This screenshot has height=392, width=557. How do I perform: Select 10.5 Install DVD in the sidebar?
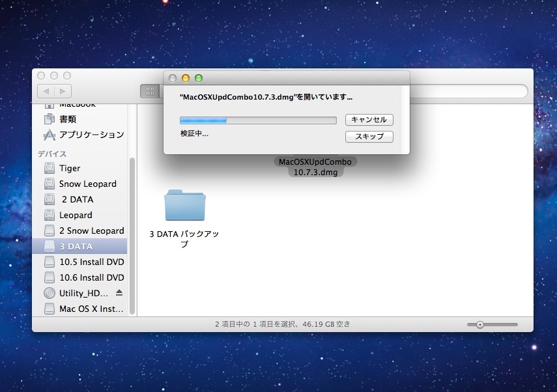point(79,262)
